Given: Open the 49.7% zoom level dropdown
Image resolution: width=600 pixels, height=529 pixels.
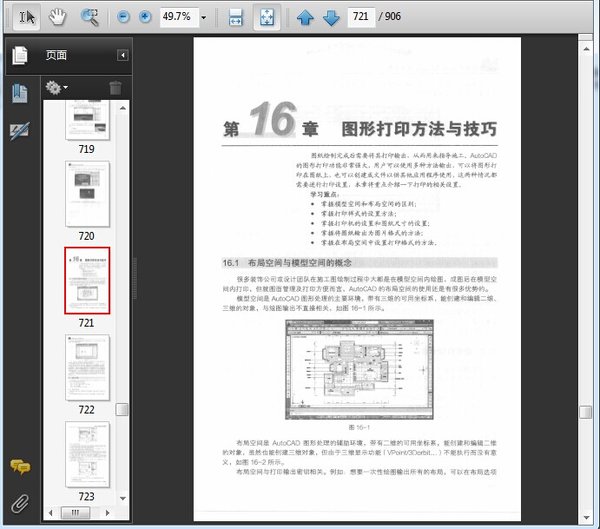Looking at the screenshot, I should pyautogui.click(x=204, y=18).
